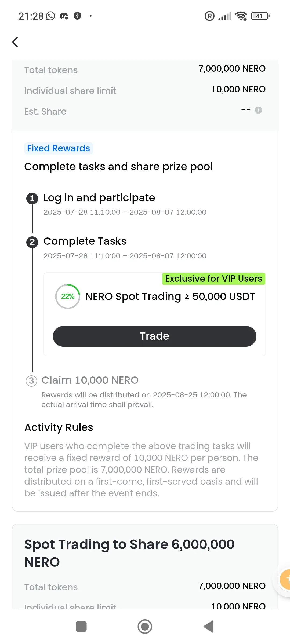The width and height of the screenshot is (290, 644).
Task: Open the Activity Rules heading
Action: pyautogui.click(x=59, y=427)
